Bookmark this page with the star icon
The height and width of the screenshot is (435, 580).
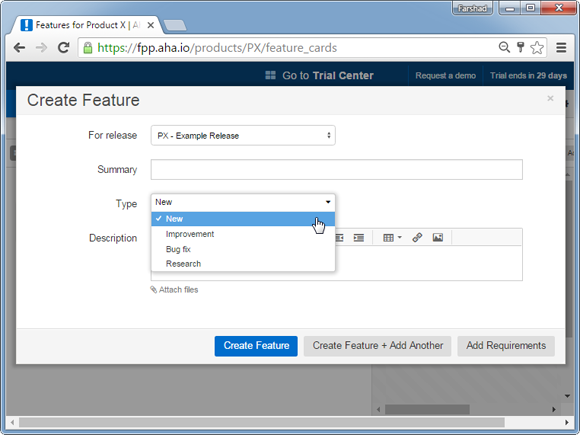pos(537,48)
